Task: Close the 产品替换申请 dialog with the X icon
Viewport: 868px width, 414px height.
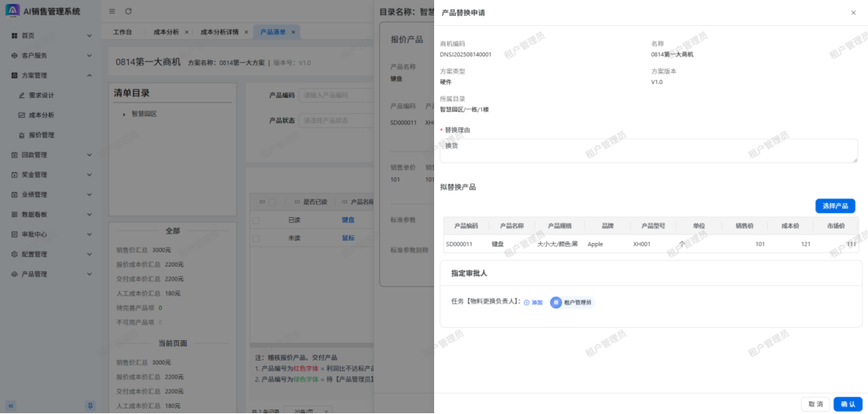Action: point(853,13)
